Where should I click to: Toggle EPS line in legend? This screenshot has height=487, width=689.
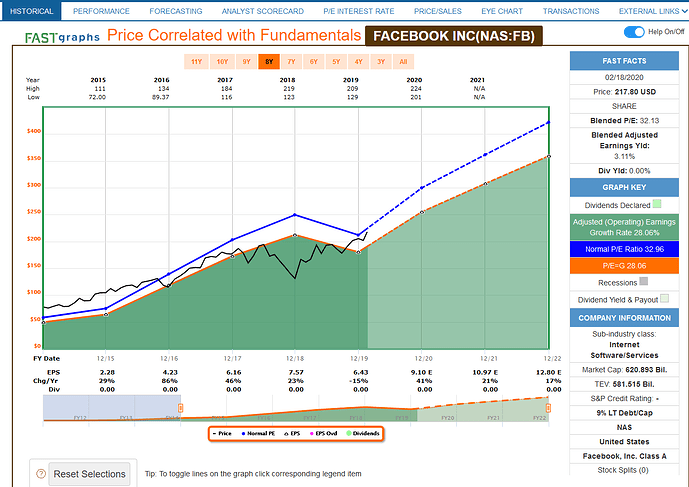coord(292,433)
